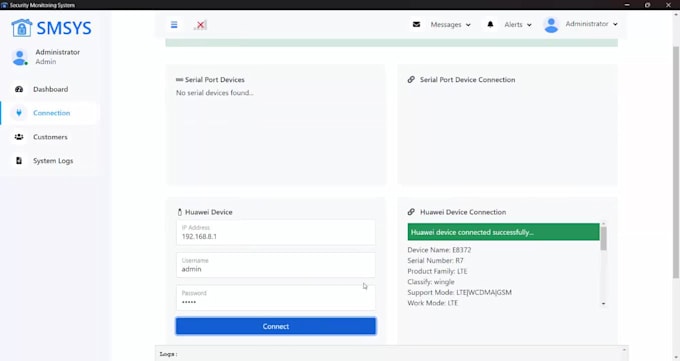Click the 'Product Family: LTE' line

pos(437,271)
